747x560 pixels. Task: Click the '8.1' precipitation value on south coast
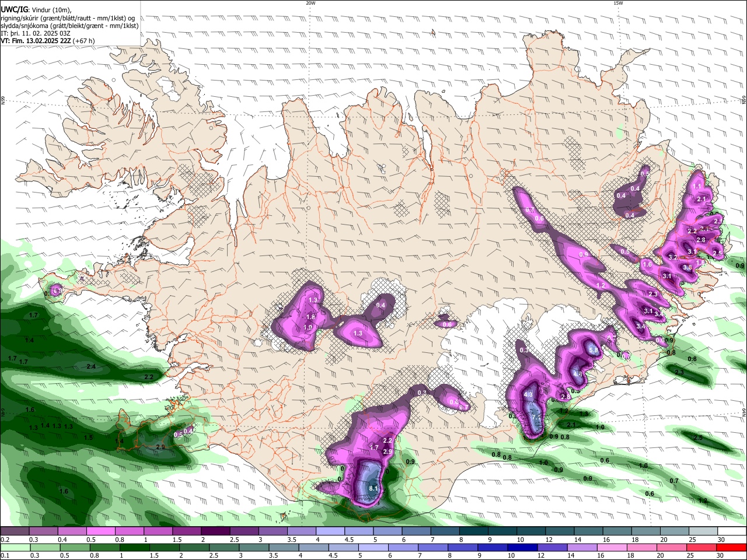[374, 488]
